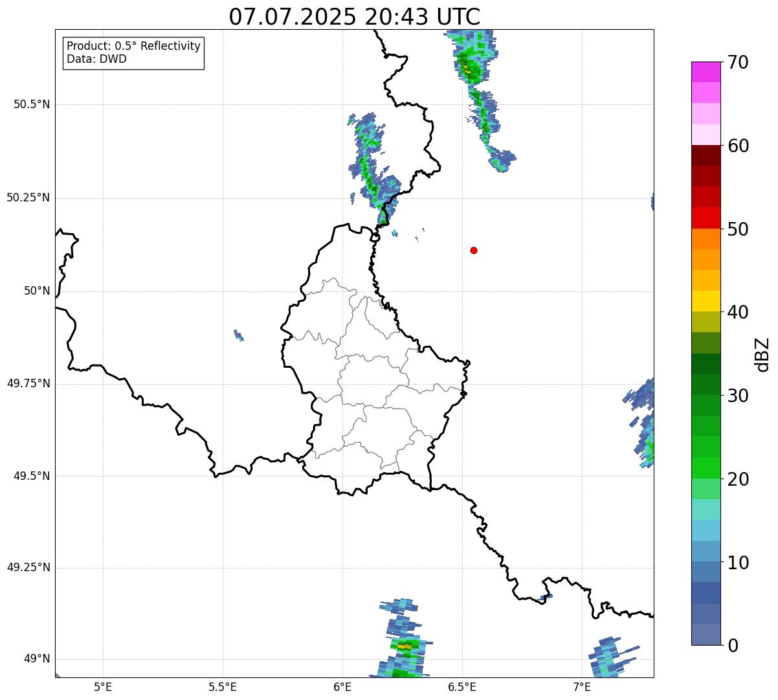Click the colorbar tick label '30'
The height and width of the screenshot is (700, 778).
[739, 396]
